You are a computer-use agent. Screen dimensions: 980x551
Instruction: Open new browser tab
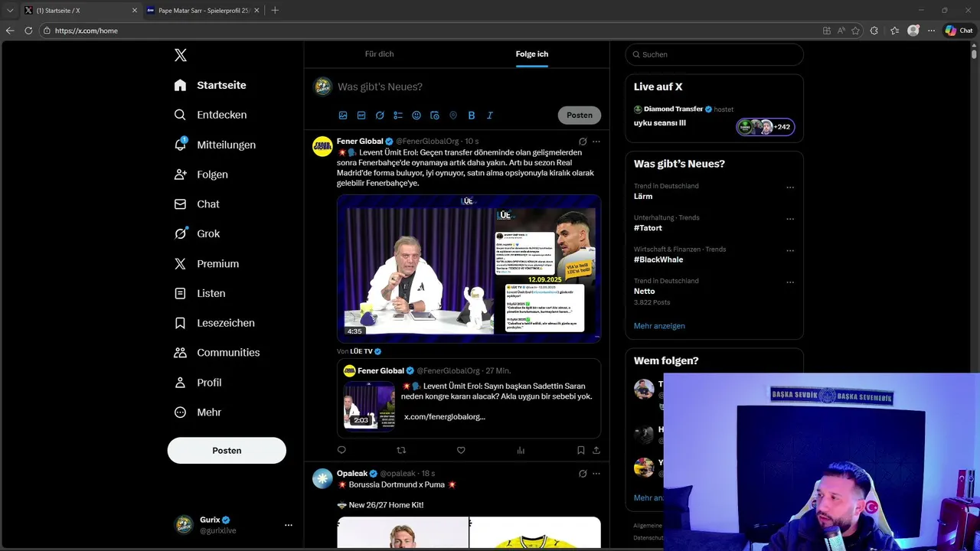click(x=275, y=10)
